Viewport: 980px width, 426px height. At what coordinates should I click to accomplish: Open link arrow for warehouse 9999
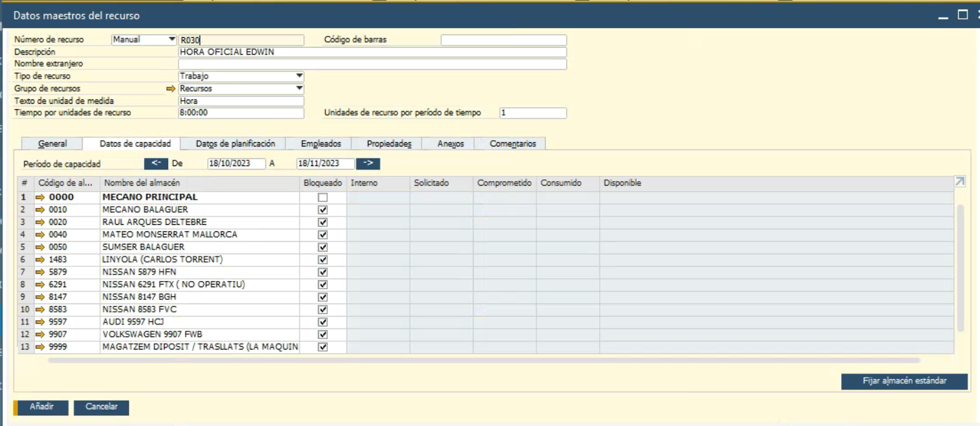click(40, 347)
